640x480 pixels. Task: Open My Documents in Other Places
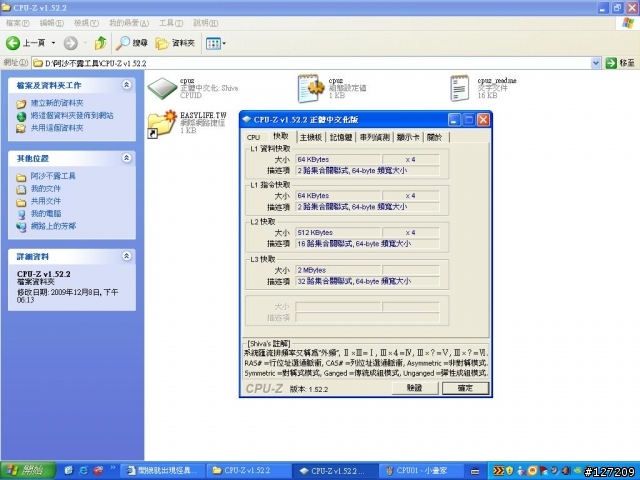[x=46, y=189]
